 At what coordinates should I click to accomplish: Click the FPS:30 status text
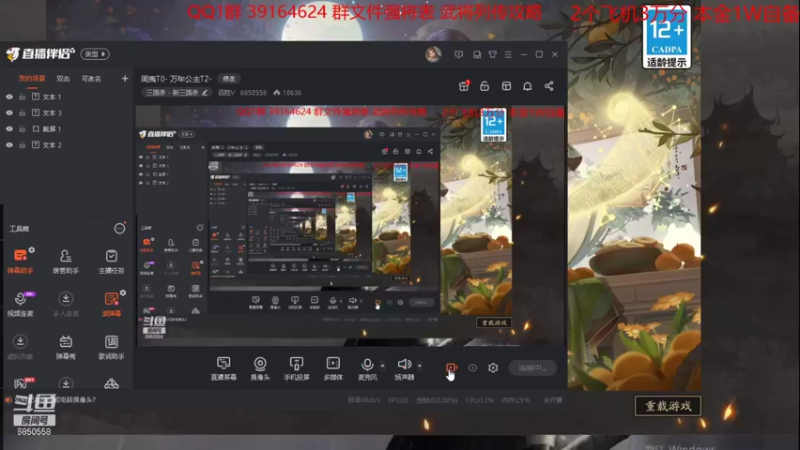point(398,400)
